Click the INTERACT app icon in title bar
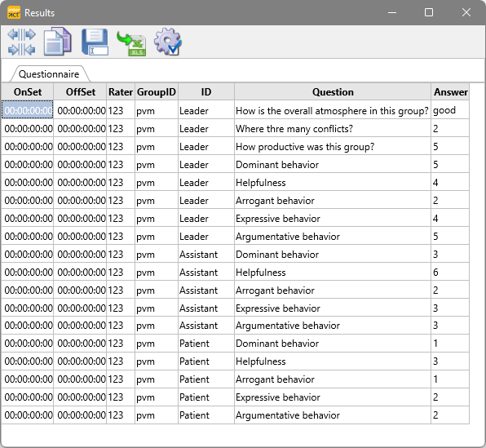The height and width of the screenshot is (448, 486). [x=14, y=13]
